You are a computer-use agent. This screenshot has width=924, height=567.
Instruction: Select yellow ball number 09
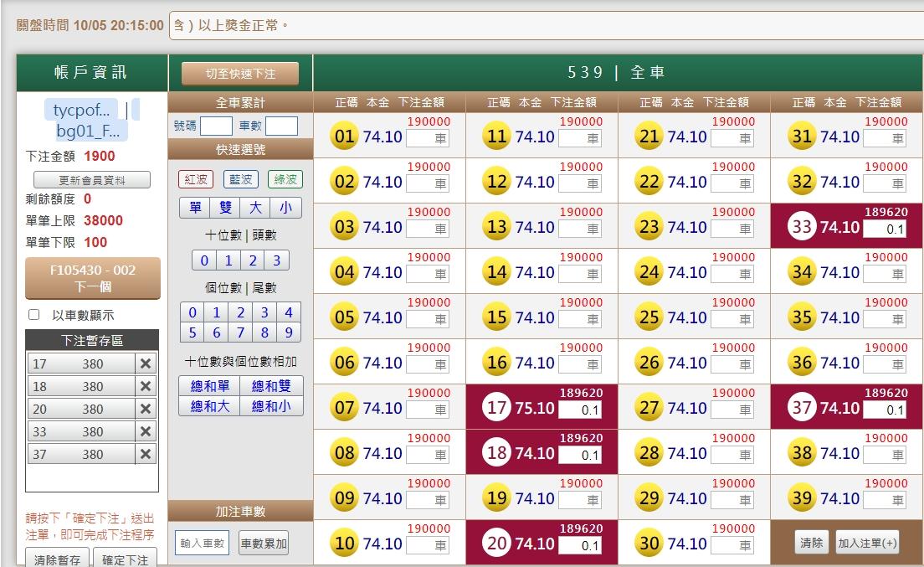click(x=344, y=498)
